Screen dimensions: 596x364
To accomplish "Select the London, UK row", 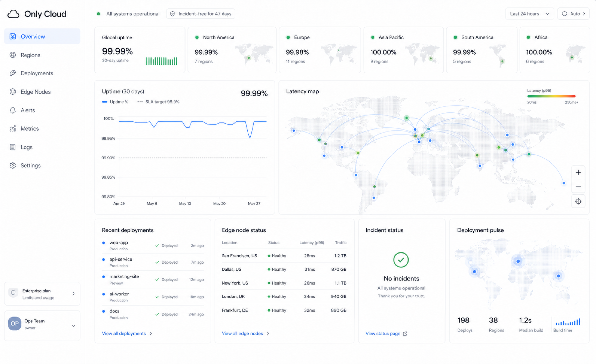I will coord(284,297).
